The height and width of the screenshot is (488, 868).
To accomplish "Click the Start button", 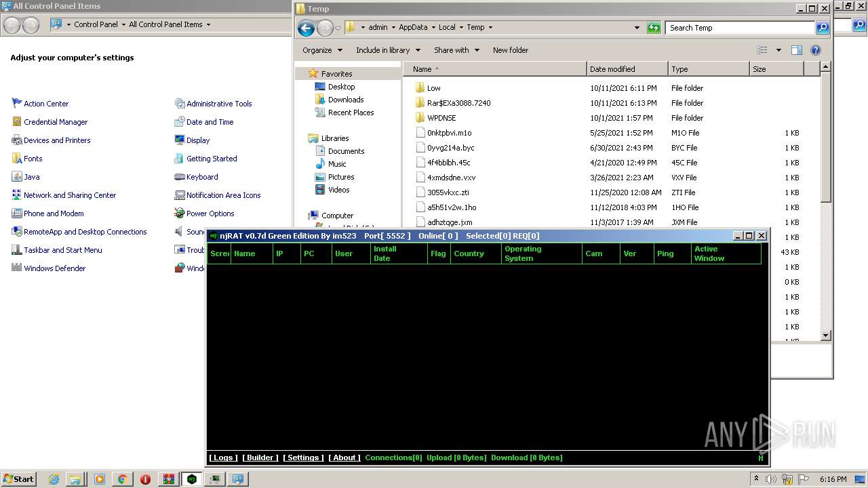I will [x=18, y=479].
